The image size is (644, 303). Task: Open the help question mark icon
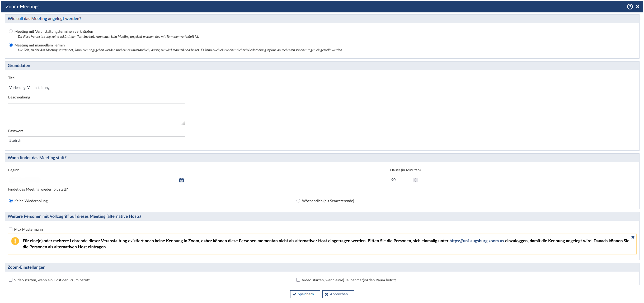pyautogui.click(x=630, y=7)
